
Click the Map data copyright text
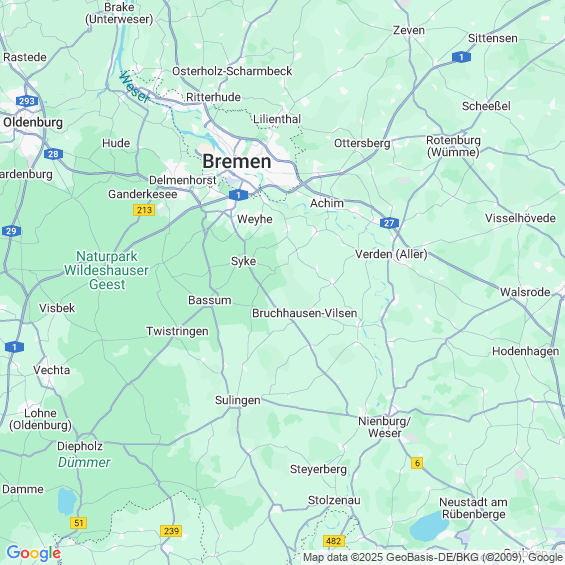(x=433, y=557)
